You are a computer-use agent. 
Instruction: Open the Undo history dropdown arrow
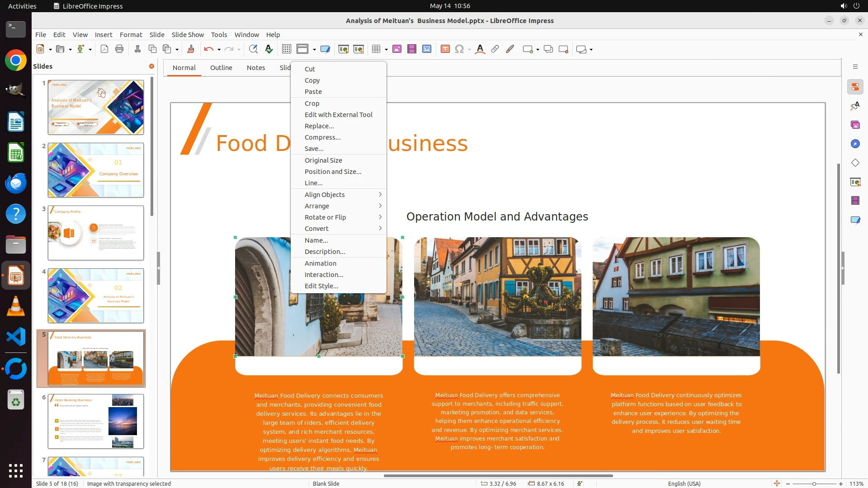tap(219, 50)
